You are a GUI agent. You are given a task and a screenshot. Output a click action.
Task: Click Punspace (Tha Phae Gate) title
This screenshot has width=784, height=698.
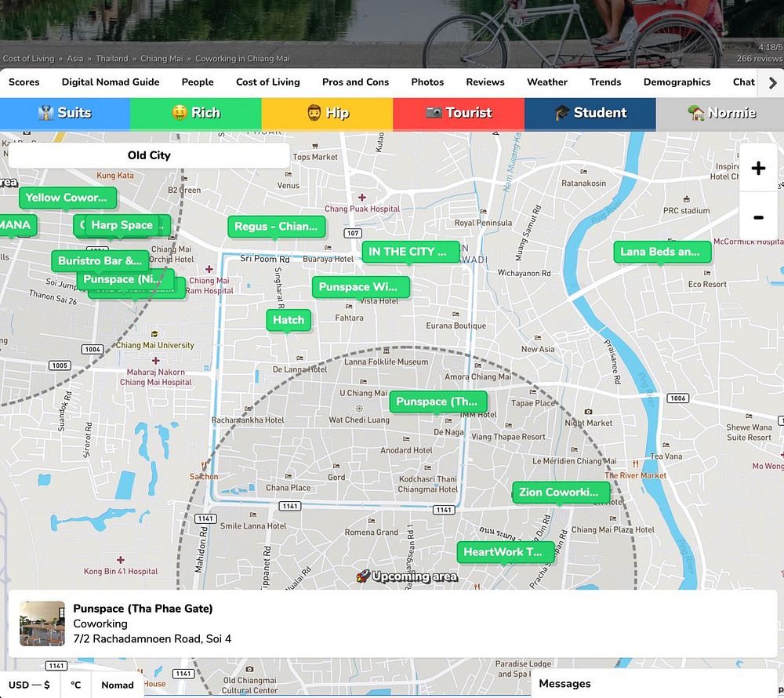click(143, 609)
